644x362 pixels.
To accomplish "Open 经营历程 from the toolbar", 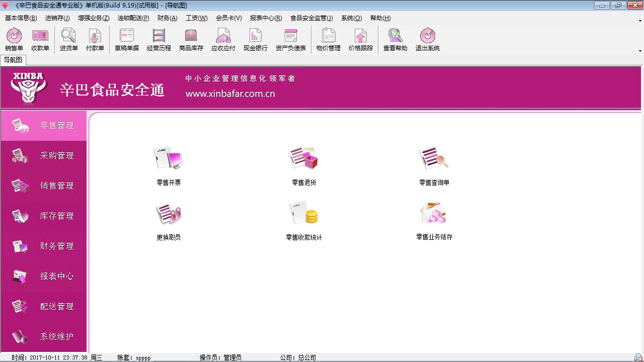I will [159, 40].
